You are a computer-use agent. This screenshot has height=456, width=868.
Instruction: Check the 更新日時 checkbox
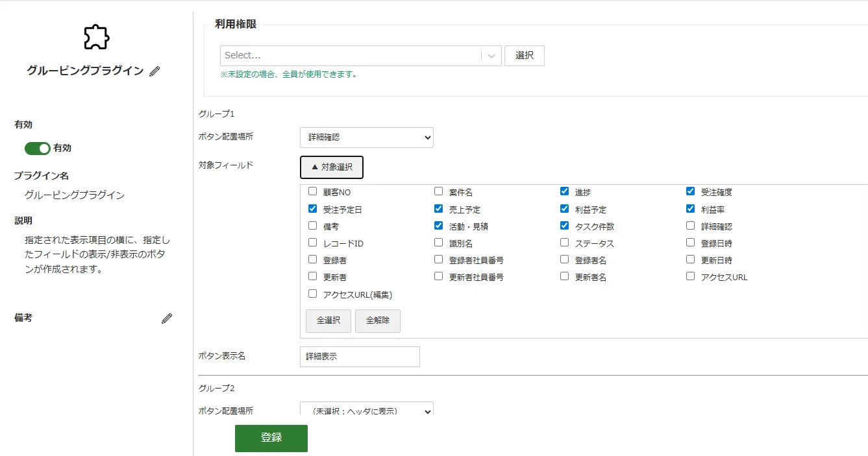tap(690, 259)
